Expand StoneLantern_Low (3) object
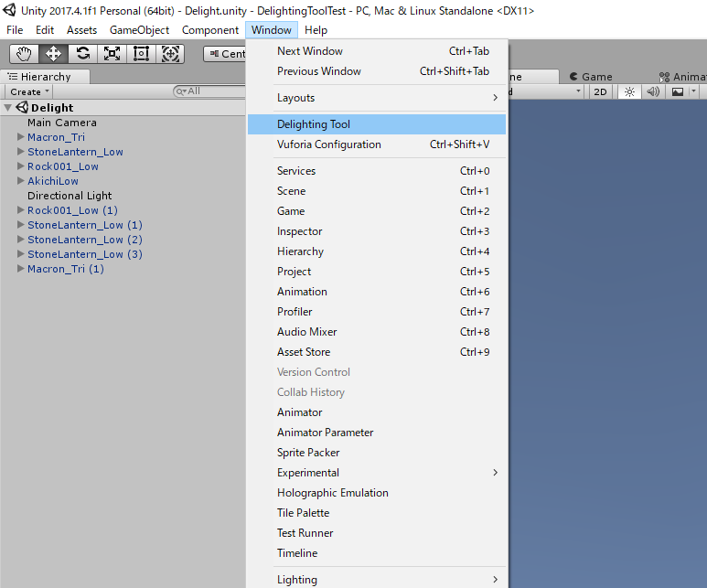The width and height of the screenshot is (707, 588). coord(20,253)
